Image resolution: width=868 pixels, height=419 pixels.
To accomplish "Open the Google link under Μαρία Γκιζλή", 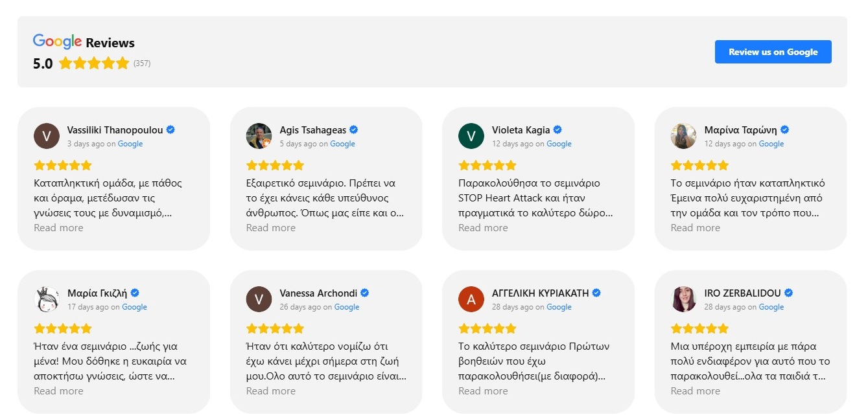I will (x=134, y=307).
